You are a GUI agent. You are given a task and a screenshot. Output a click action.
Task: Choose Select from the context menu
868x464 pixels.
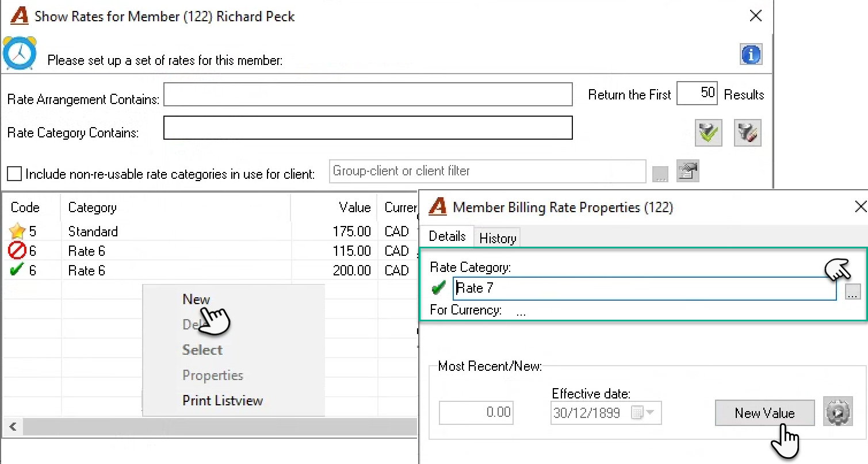(x=202, y=350)
